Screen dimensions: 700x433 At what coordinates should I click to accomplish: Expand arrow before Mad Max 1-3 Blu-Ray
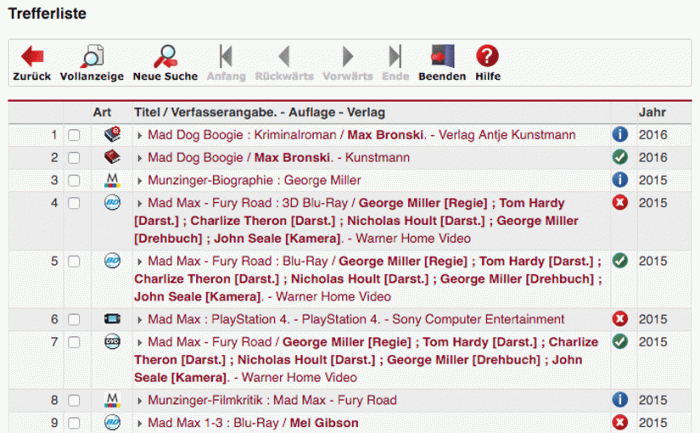point(139,423)
